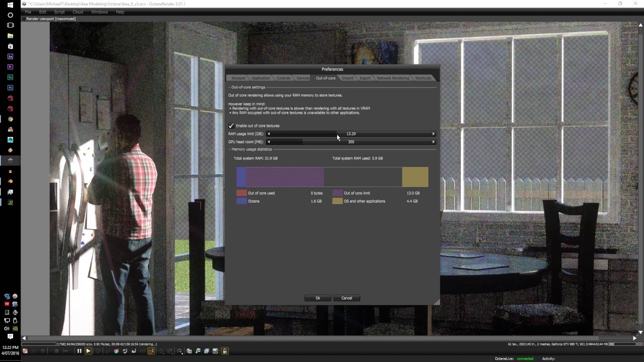Switch to the Shortcuts tab
Image resolution: width=644 pixels, height=362 pixels.
tap(423, 78)
